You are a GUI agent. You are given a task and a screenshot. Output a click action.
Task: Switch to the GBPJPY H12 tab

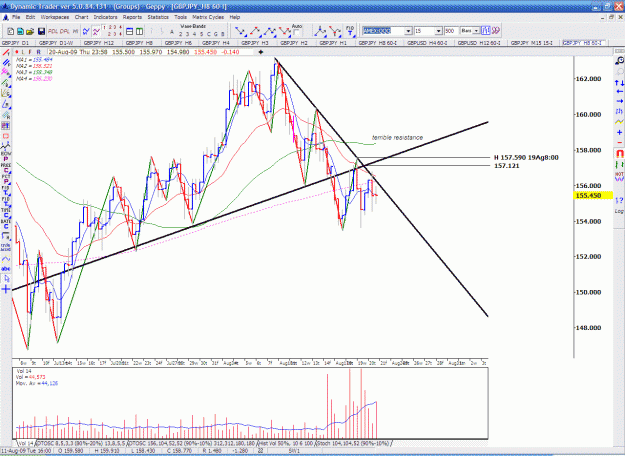98,43
